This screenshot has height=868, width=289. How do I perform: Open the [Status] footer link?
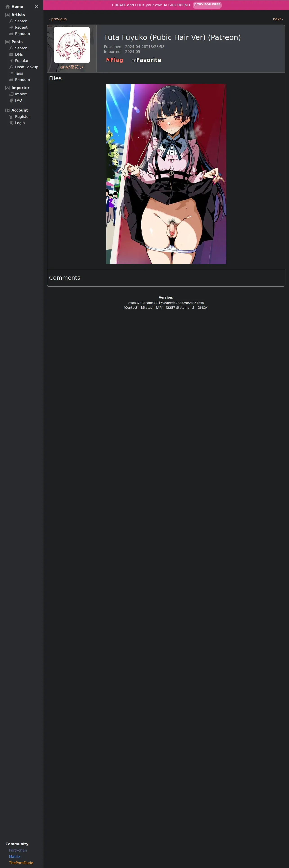[x=147, y=308]
